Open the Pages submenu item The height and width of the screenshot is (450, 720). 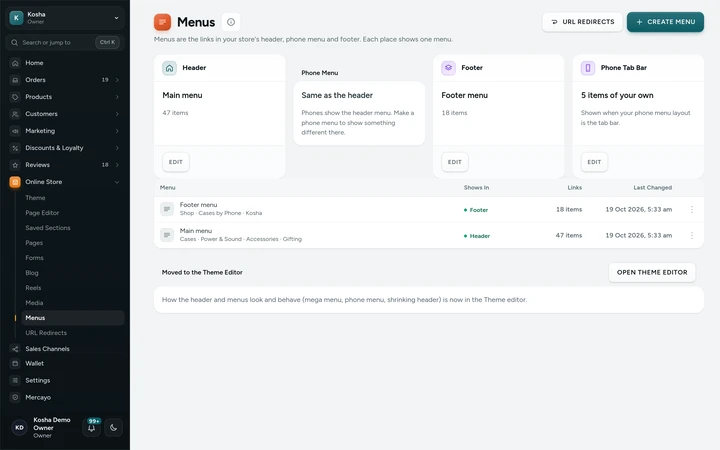pyautogui.click(x=73, y=243)
